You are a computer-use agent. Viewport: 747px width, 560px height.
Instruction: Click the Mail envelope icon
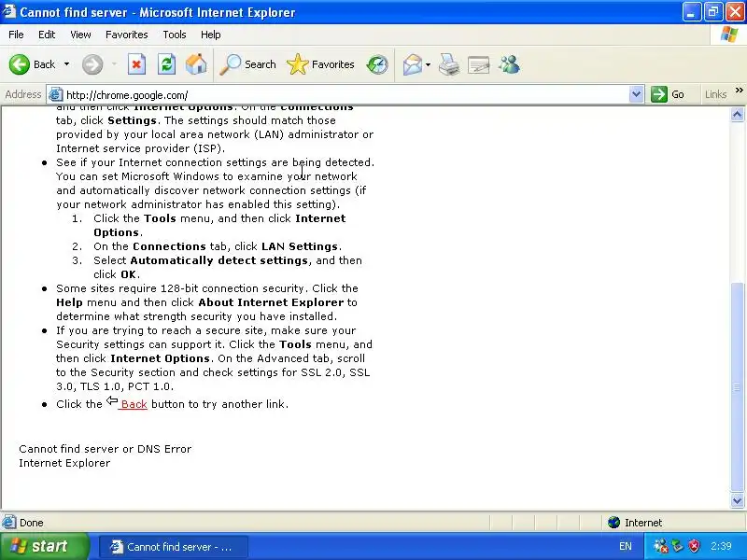tap(413, 64)
